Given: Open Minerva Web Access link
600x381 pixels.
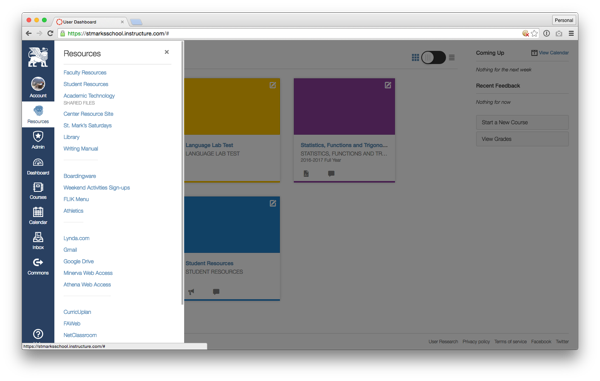Looking at the screenshot, I should 88,273.
